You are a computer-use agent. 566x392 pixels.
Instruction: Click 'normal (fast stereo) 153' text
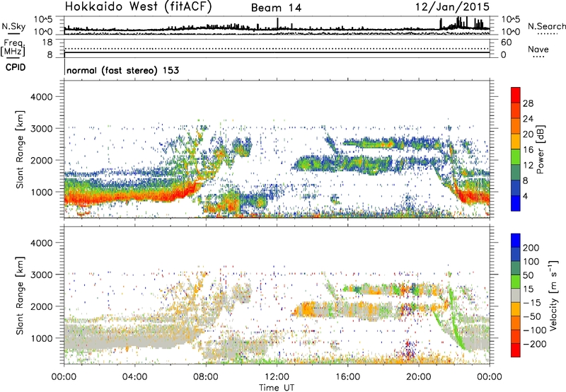tap(122, 70)
